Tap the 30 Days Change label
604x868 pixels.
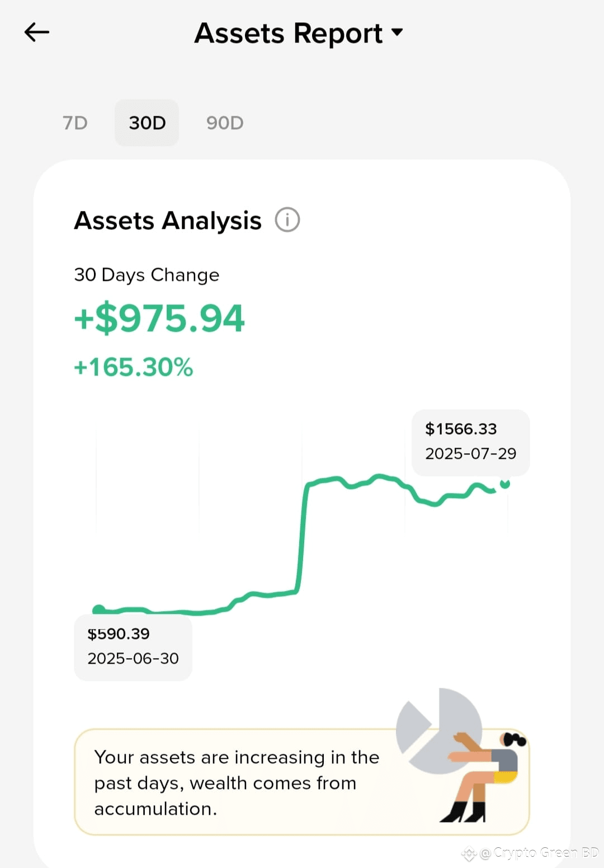tap(147, 275)
